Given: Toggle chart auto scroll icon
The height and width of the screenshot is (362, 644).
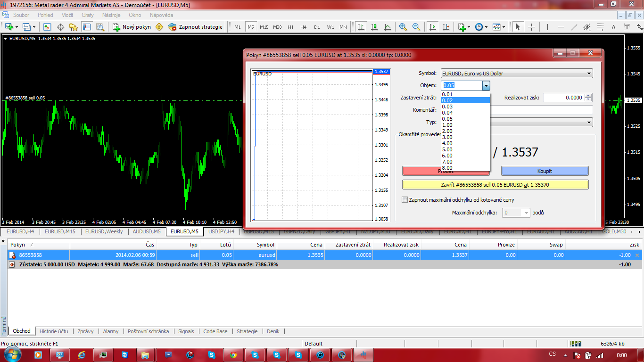Looking at the screenshot, I should pos(433,27).
